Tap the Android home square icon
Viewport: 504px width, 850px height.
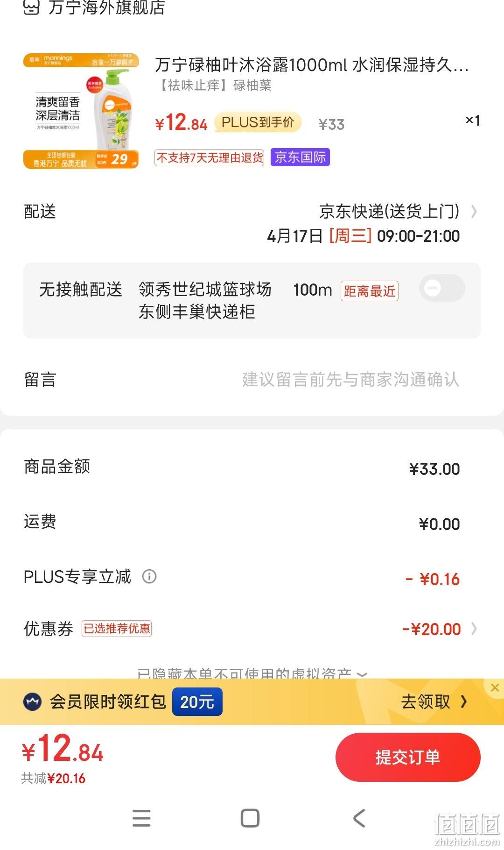coord(250,818)
